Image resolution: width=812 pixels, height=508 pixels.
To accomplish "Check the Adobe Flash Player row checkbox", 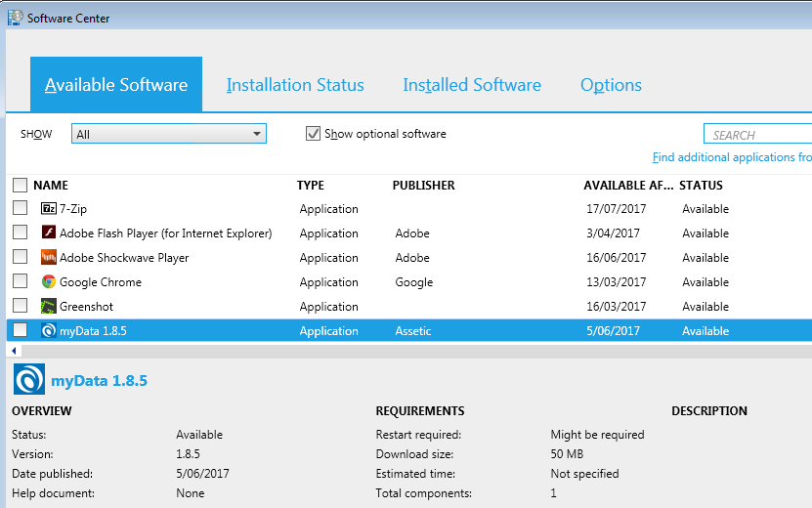I will coord(20,232).
